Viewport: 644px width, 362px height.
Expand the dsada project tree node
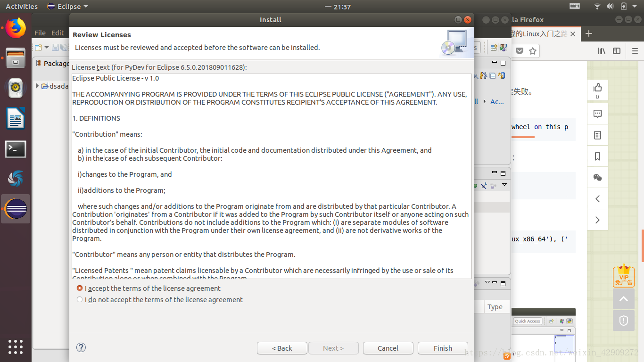(x=38, y=86)
